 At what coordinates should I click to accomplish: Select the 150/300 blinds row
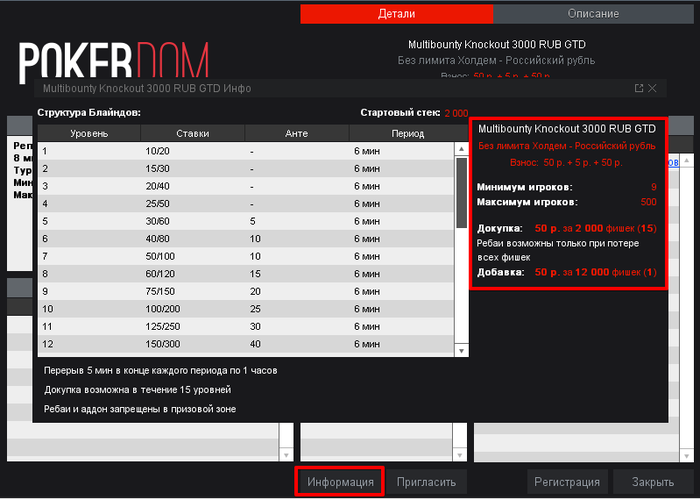[x=246, y=344]
